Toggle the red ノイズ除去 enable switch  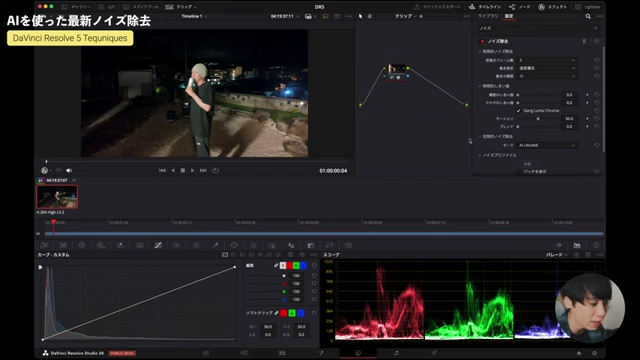[x=482, y=41]
